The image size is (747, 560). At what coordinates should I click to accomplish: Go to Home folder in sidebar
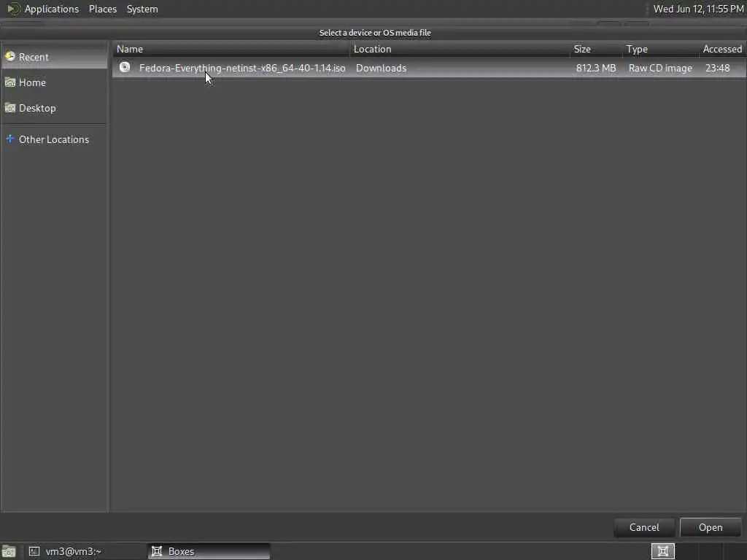coord(54,83)
